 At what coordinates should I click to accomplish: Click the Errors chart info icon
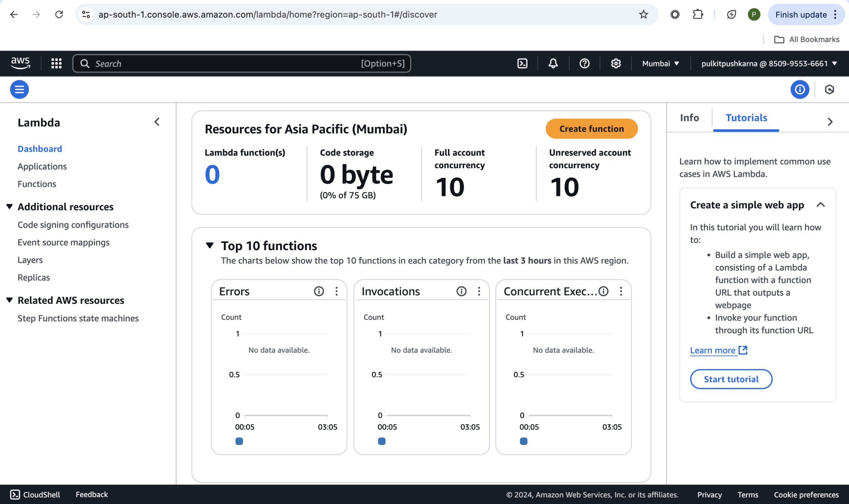pyautogui.click(x=319, y=291)
